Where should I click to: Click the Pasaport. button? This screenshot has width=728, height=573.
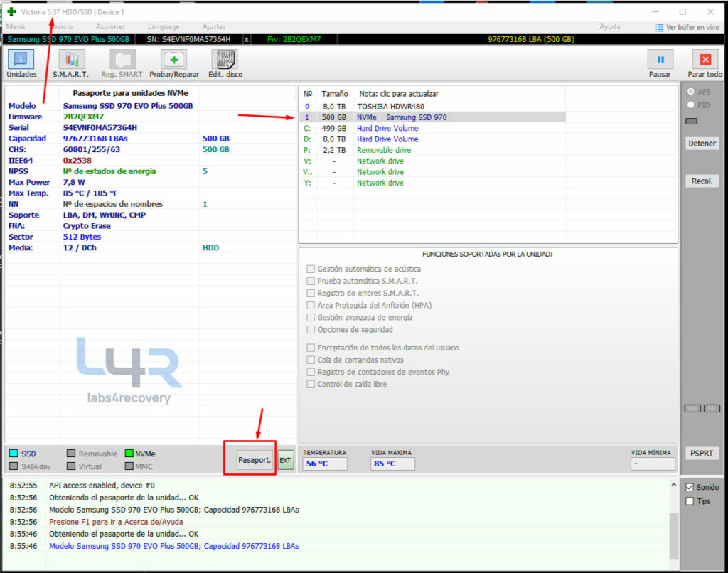click(255, 460)
